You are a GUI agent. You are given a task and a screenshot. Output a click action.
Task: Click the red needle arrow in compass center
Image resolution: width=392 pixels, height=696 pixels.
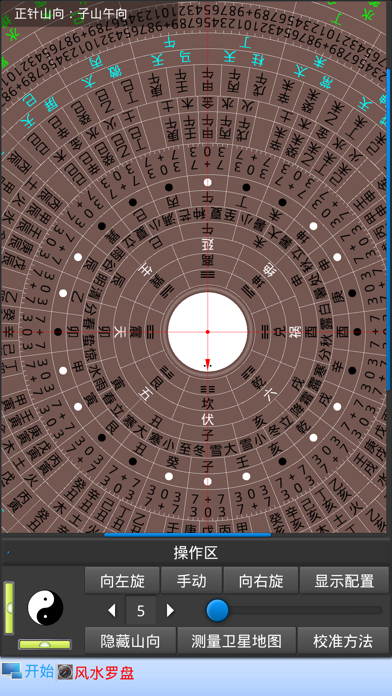(x=207, y=362)
